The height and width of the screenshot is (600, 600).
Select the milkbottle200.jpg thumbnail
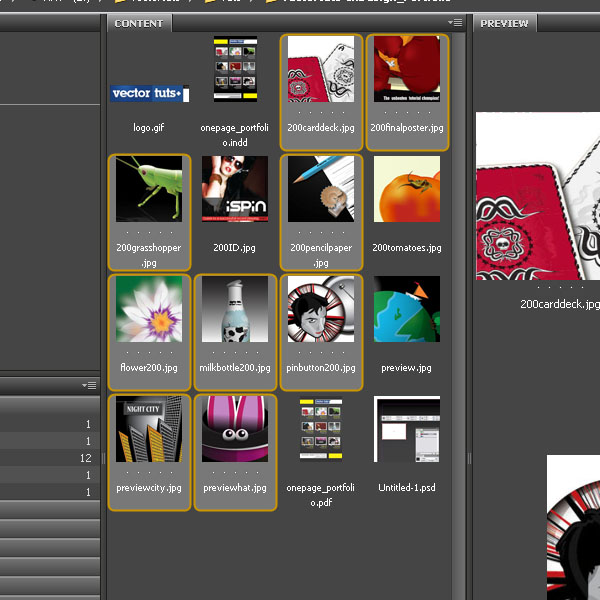point(235,309)
